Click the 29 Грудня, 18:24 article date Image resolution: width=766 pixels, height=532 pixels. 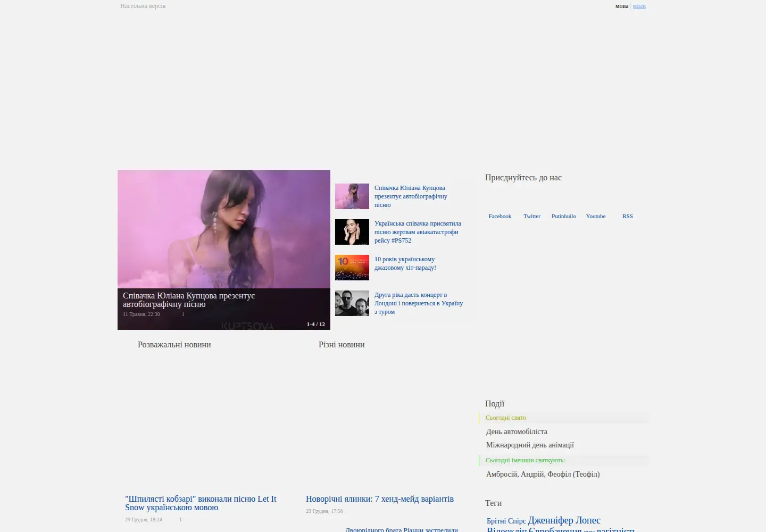tap(144, 520)
